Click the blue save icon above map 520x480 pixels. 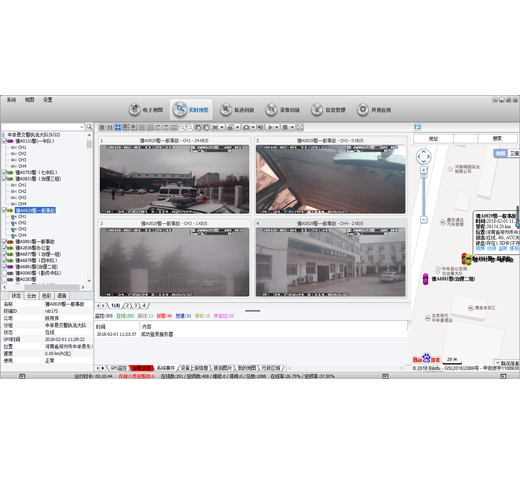coord(417,127)
